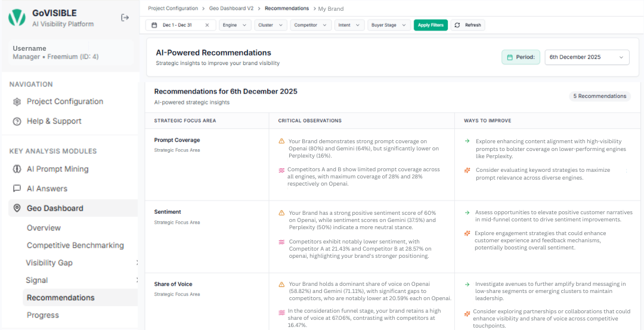
Task: Click the AI Prompt Mining brain icon
Action: (x=17, y=169)
